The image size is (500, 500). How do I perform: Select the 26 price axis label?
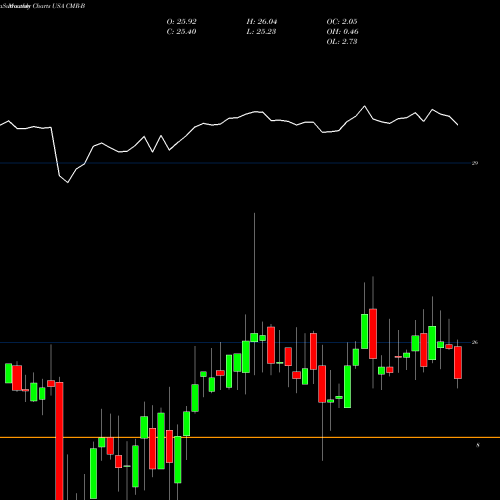click(475, 342)
